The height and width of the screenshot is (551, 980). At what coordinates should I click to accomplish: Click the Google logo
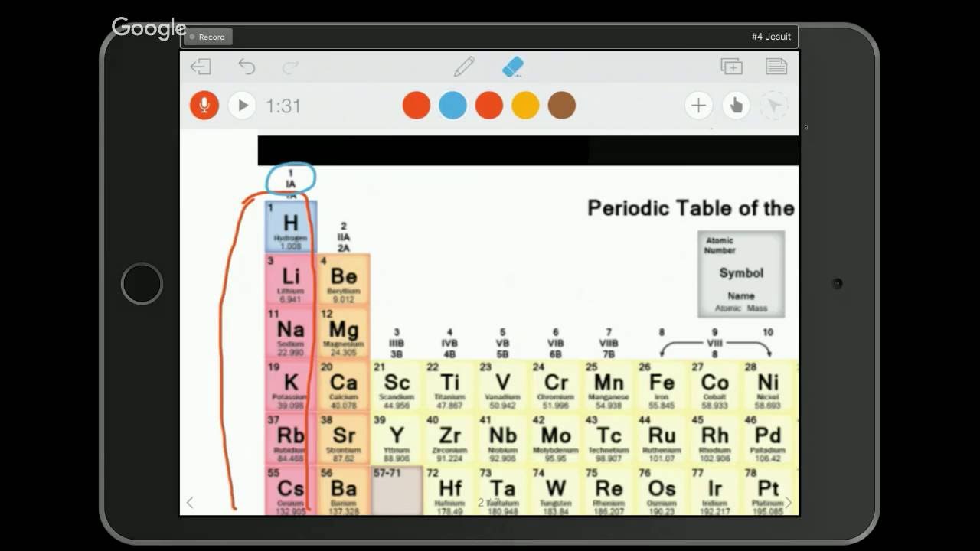tap(149, 28)
